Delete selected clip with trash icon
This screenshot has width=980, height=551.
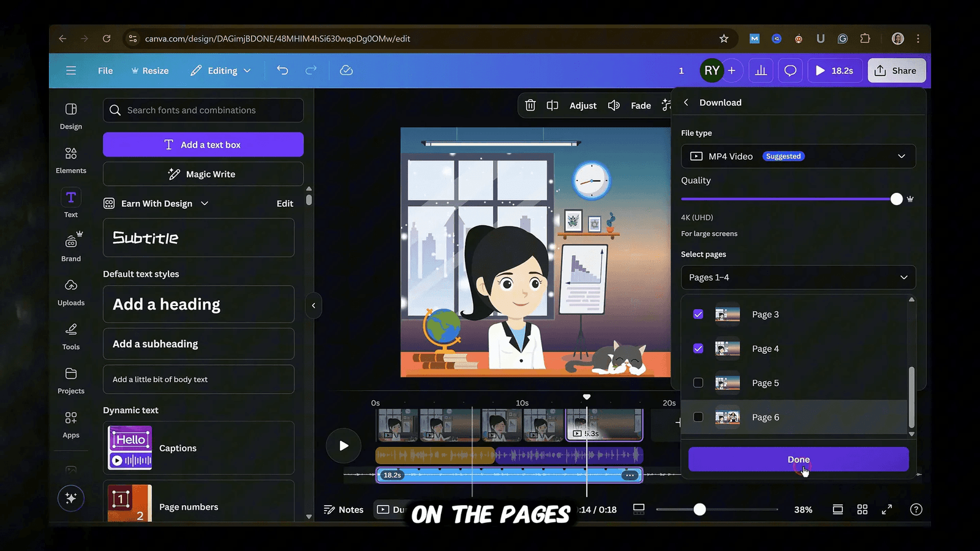pyautogui.click(x=530, y=105)
